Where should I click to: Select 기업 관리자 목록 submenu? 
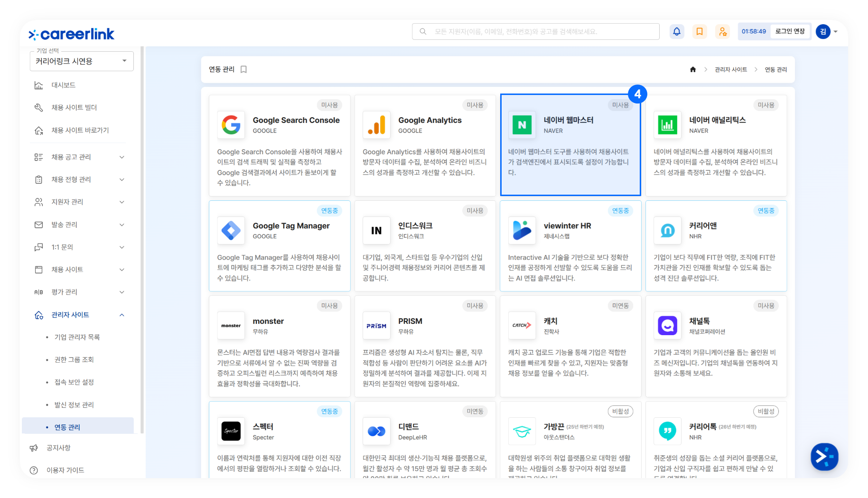[77, 337]
